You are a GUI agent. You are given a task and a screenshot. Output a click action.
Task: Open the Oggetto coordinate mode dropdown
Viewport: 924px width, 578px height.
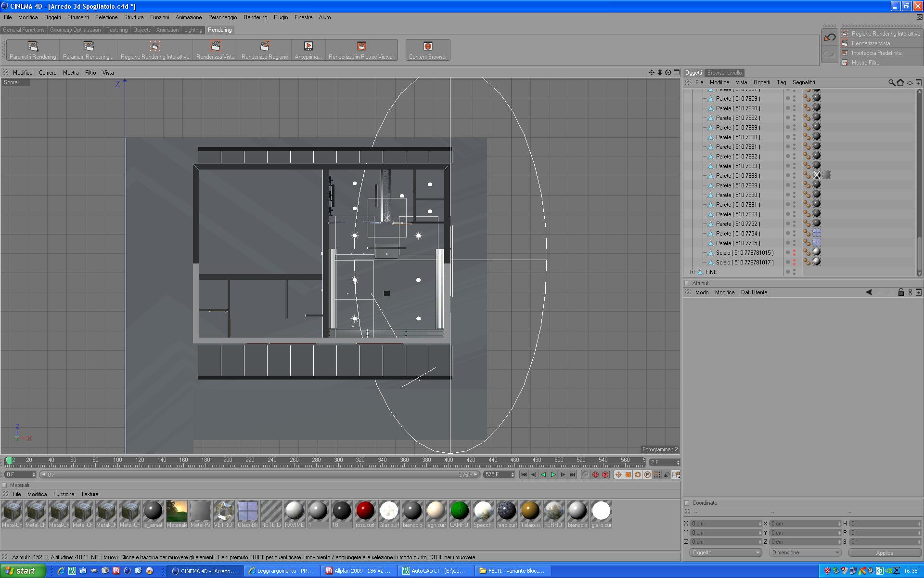(x=725, y=552)
